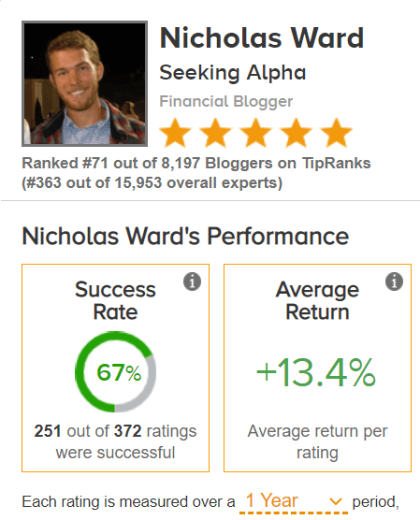Click the Ranked #71 Bloggers ranking text
The width and height of the screenshot is (420, 520).
point(196,163)
